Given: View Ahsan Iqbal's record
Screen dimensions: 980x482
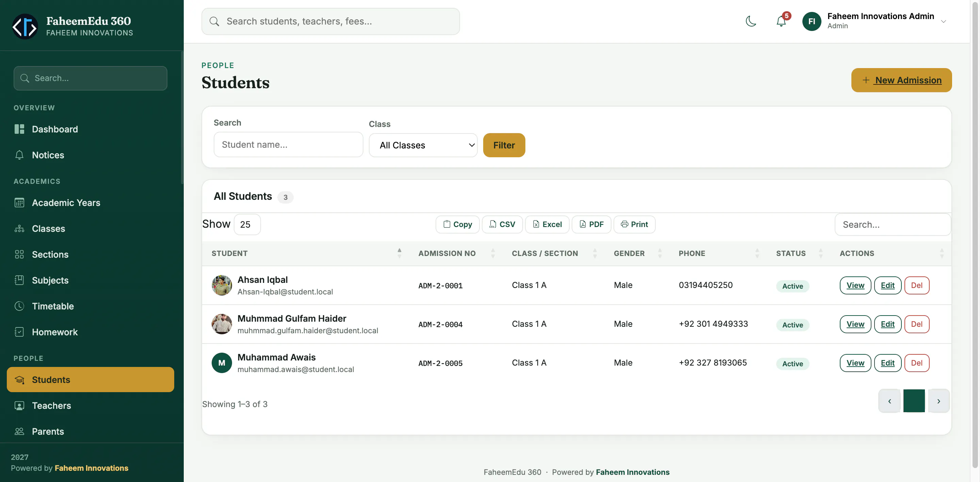Looking at the screenshot, I should tap(855, 285).
